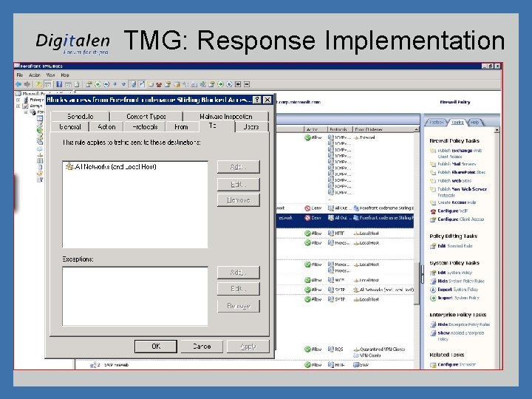Screen dimensions: 532x399
Task: Click the icon beside Configure Client Access
Action: coord(433,219)
